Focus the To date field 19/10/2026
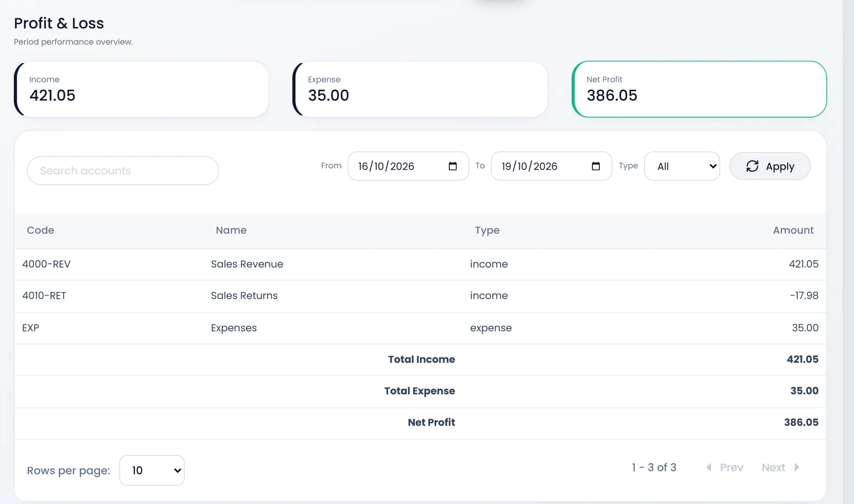 [x=551, y=166]
